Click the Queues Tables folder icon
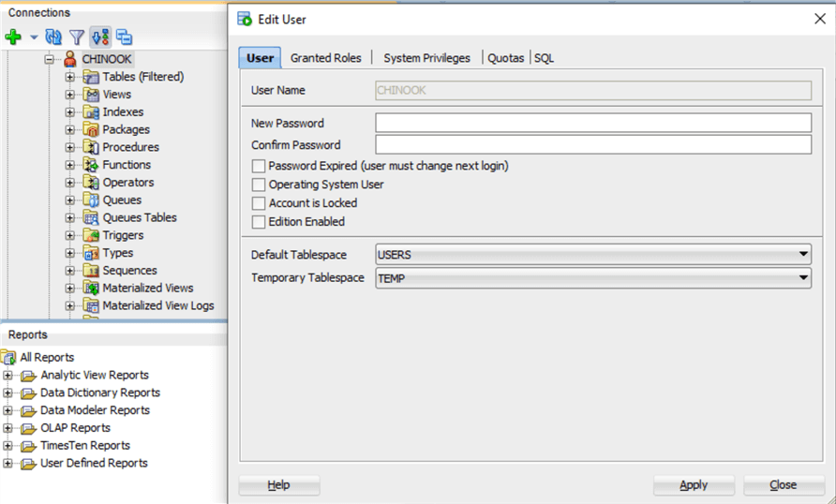 [x=91, y=218]
